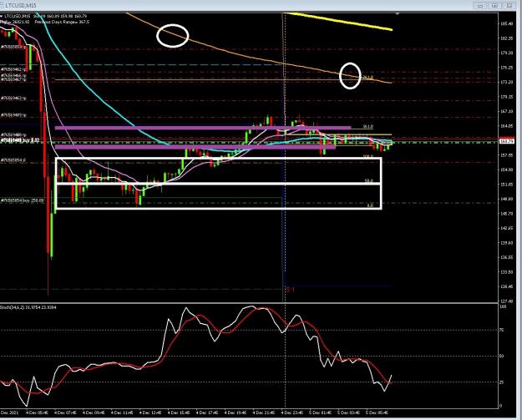The image size is (522, 420).
Task: Click the Stoch(34,6,2) indicator label
Action: (28, 307)
